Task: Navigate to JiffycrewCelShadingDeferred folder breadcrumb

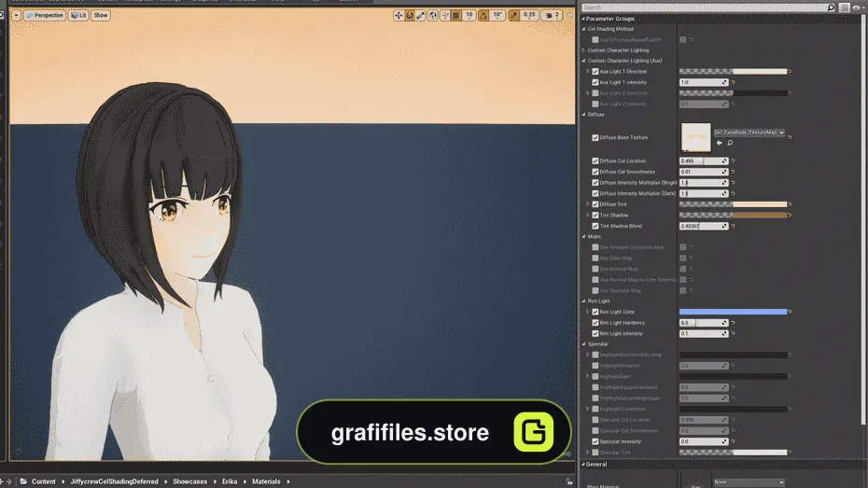Action: [x=114, y=481]
